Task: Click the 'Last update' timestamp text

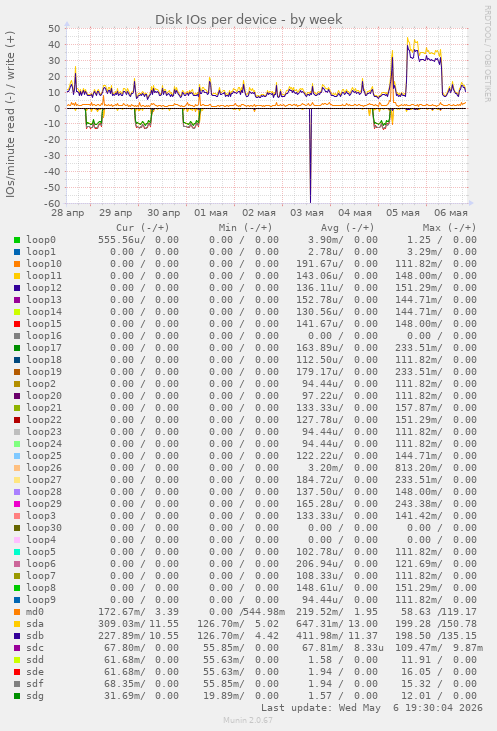Action: [x=372, y=708]
